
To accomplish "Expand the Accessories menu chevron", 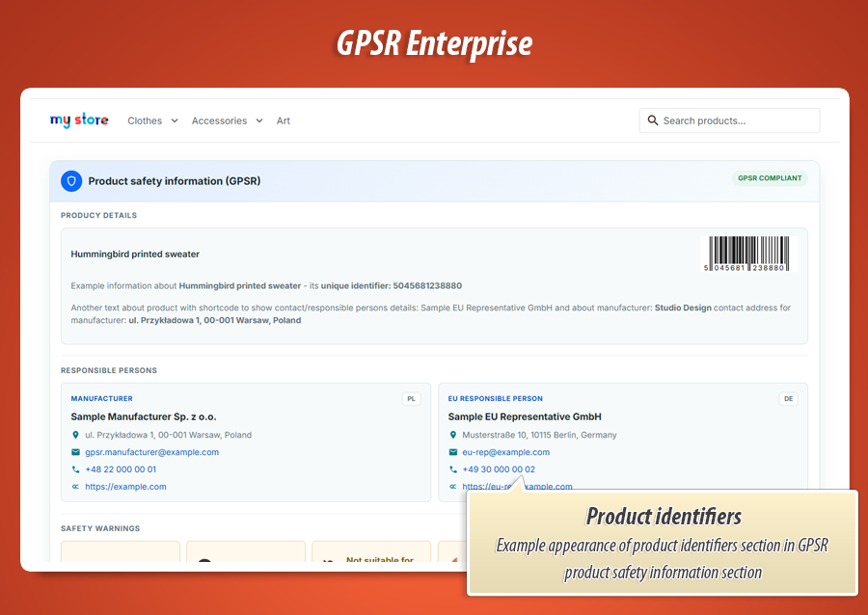I will click(259, 120).
